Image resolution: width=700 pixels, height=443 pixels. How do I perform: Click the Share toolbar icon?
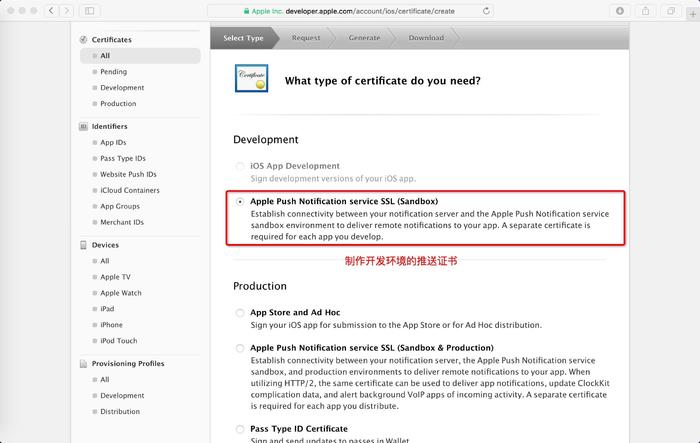645,10
